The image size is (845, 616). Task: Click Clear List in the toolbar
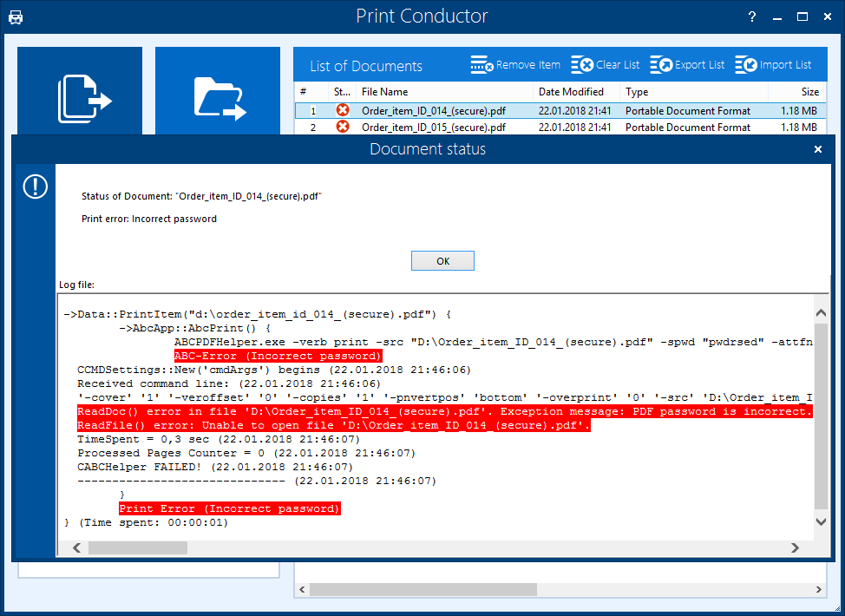point(606,65)
